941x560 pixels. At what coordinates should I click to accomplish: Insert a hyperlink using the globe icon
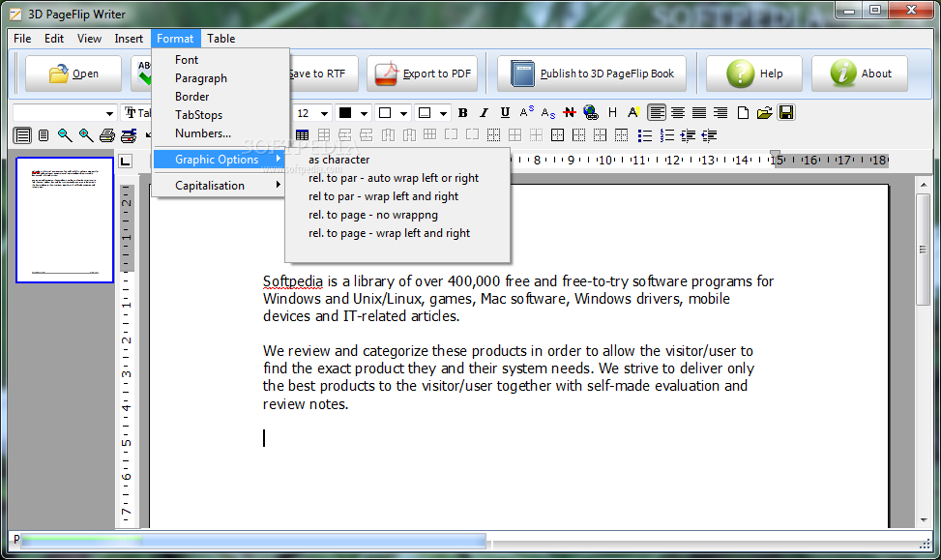tap(591, 113)
